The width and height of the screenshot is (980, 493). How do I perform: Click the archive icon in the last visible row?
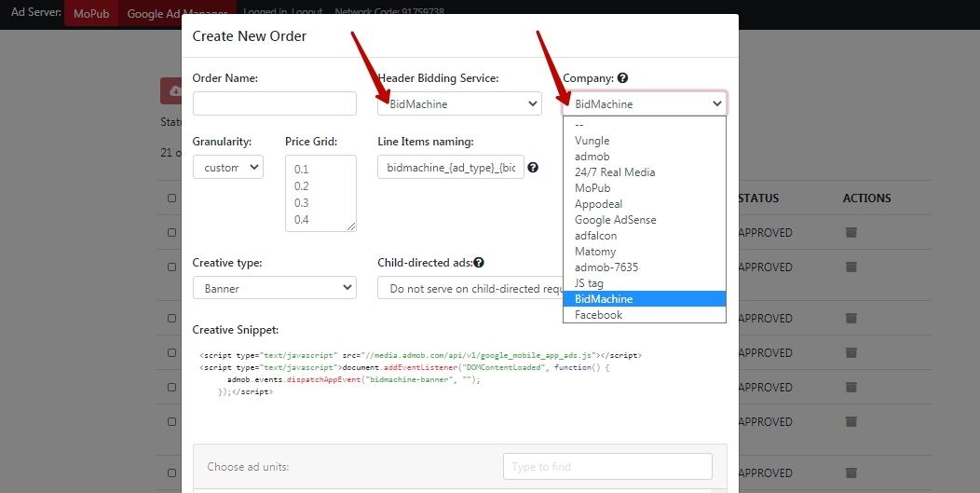click(851, 472)
